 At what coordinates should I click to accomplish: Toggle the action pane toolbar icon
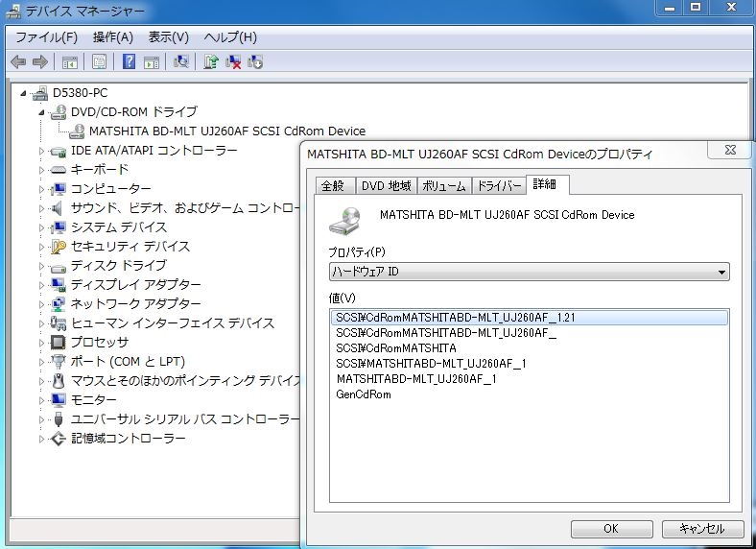point(152,61)
